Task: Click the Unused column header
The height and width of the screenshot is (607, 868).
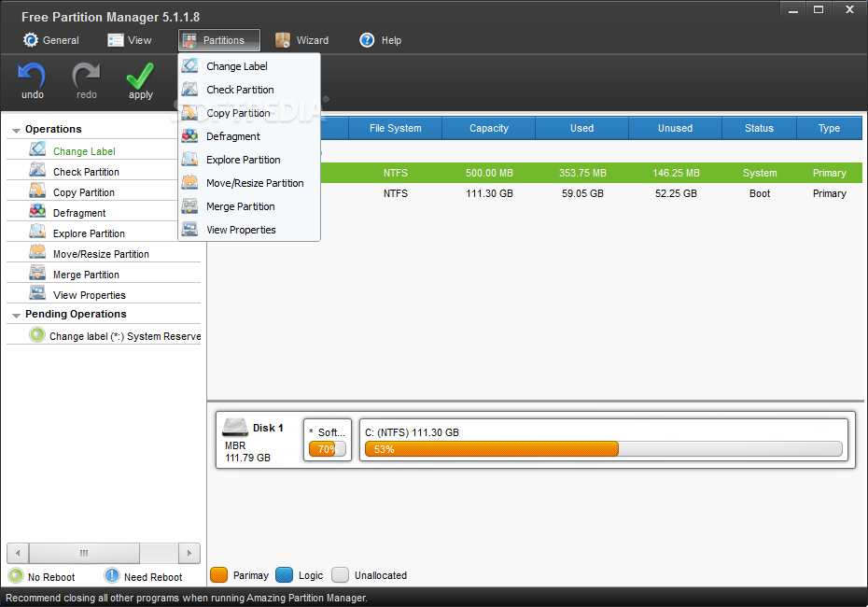Action: tap(676, 128)
